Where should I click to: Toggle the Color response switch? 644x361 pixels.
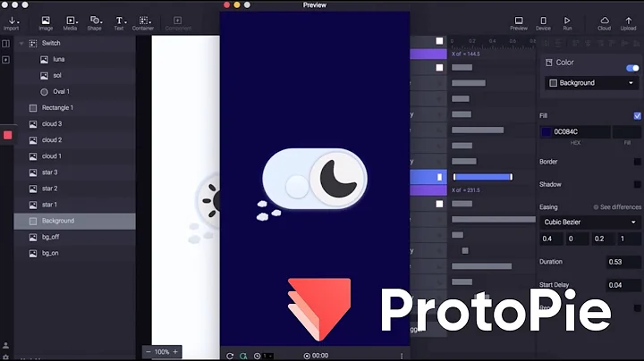point(632,68)
